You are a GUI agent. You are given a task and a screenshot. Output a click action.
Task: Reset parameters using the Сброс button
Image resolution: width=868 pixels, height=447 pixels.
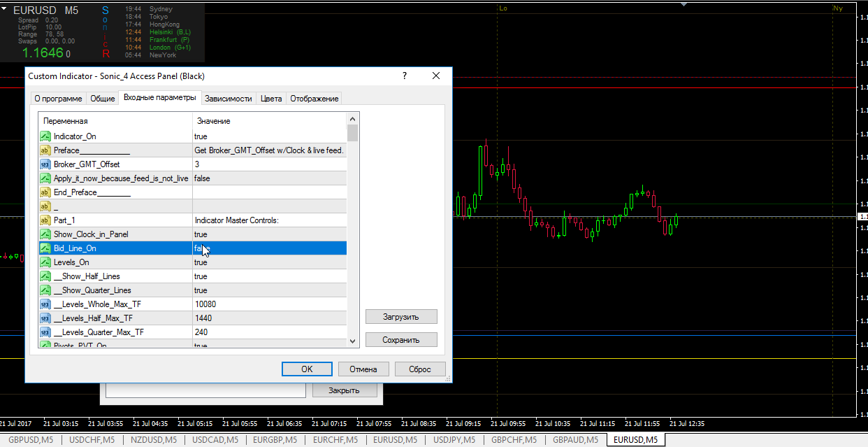[x=420, y=369]
